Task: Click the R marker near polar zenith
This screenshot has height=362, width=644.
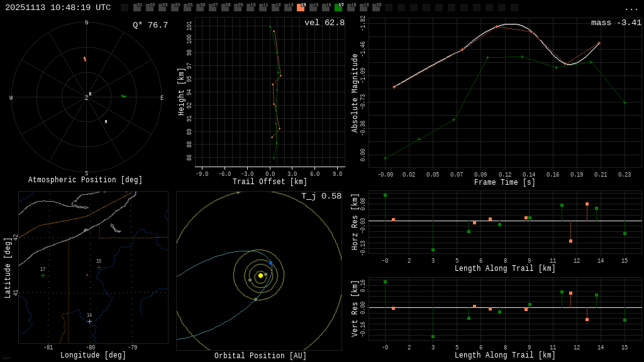Action: pyautogui.click(x=91, y=94)
